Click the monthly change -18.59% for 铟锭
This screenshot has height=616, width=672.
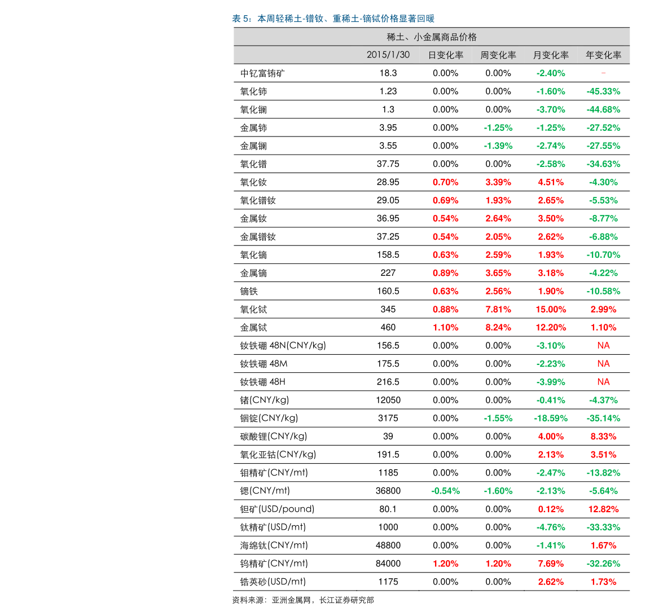click(x=551, y=418)
